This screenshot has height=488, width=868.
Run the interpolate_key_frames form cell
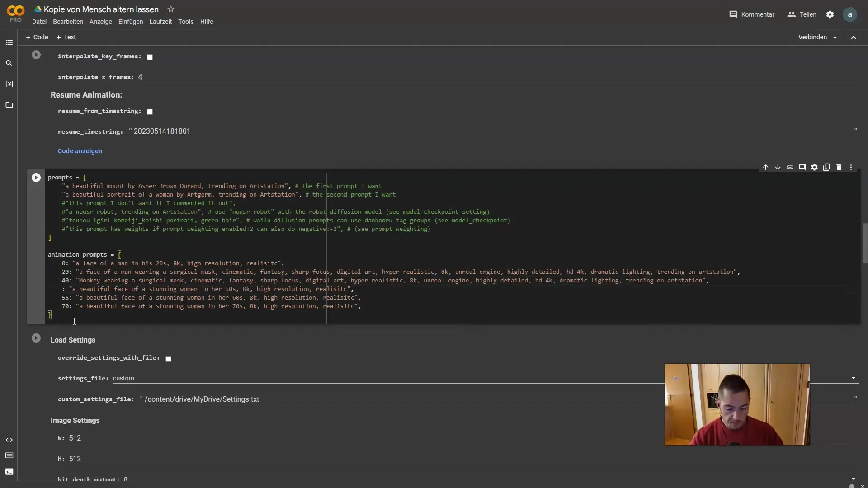[x=36, y=55]
